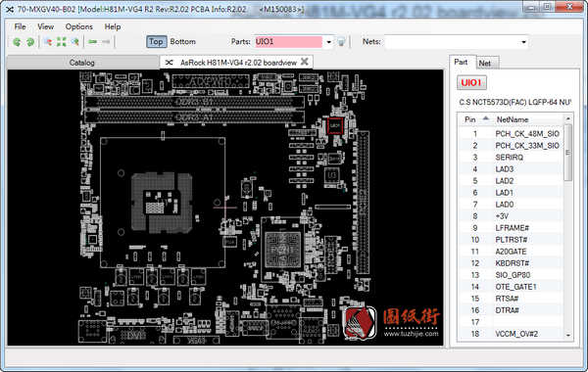Select the LAD0 net row
The width and height of the screenshot is (588, 372).
click(x=512, y=205)
